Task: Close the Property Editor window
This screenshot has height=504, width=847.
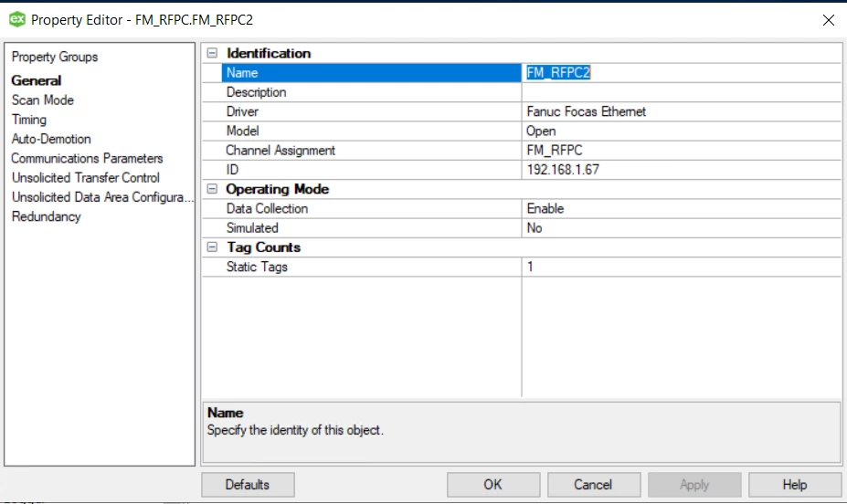Action: point(828,20)
